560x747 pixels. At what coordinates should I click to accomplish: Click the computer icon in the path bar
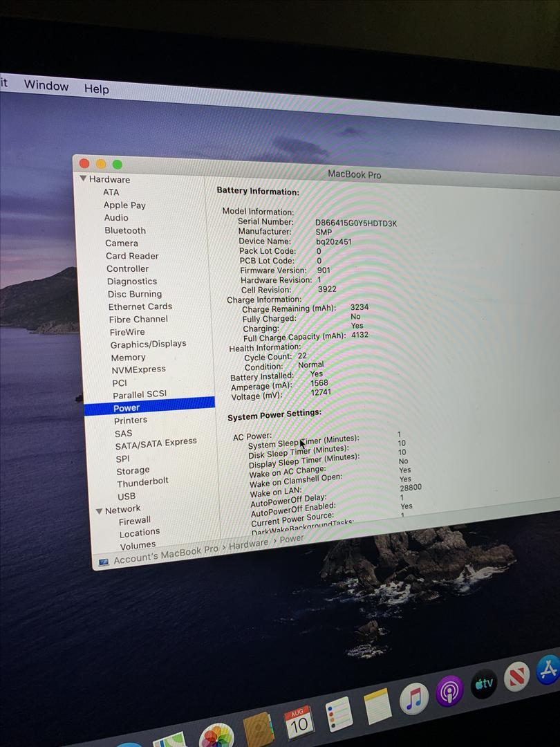click(103, 562)
